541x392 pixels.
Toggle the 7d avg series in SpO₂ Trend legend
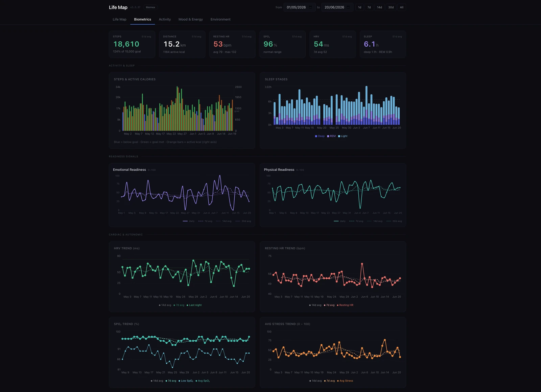(x=171, y=381)
